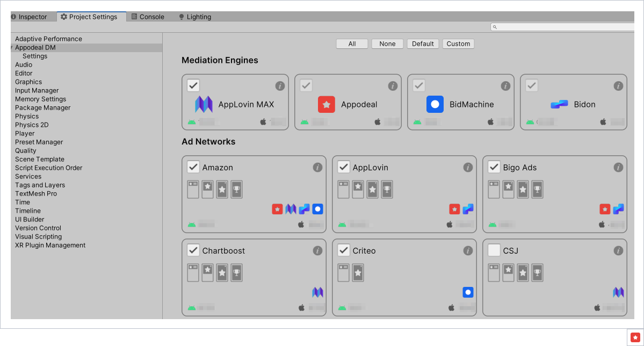Enable the CSJ ad network checkbox
Screen dimensions: 644x346
pos(494,250)
